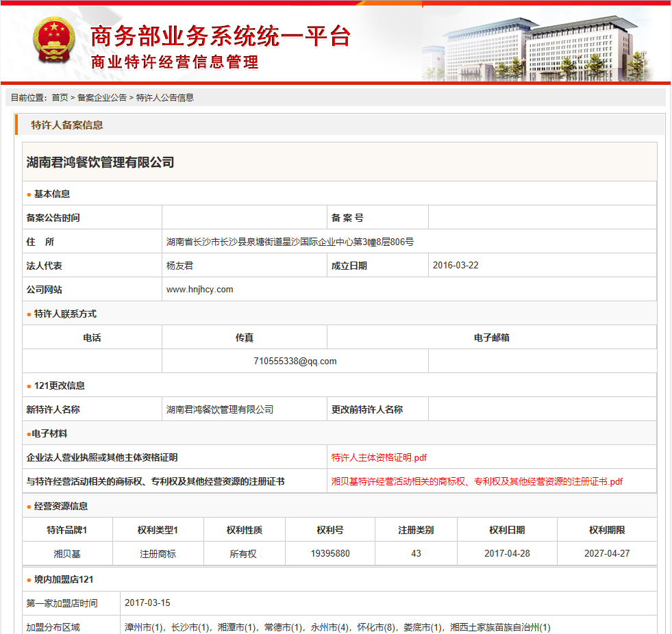Select the 注册商标 rights type cell

(158, 553)
